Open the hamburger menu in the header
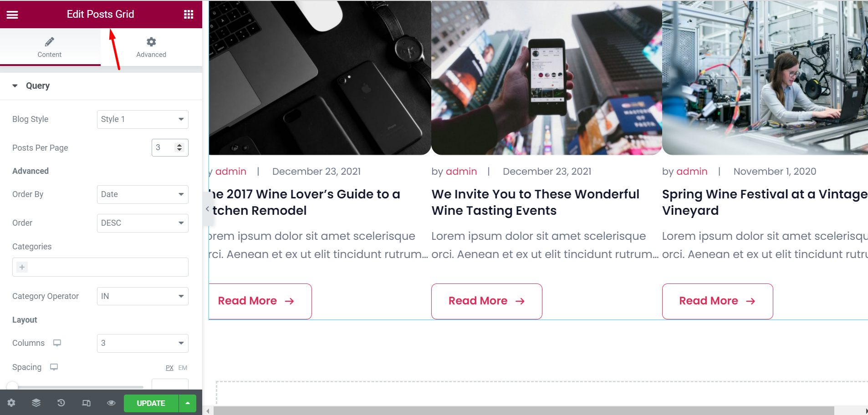The height and width of the screenshot is (415, 868). (12, 15)
